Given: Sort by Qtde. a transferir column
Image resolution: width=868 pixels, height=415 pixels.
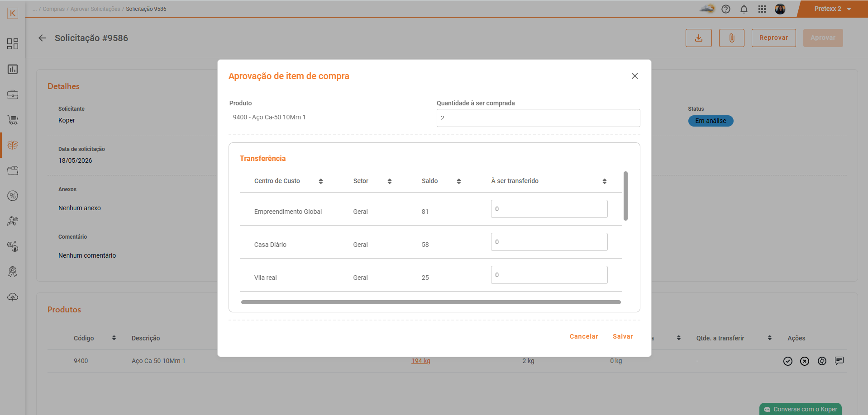Looking at the screenshot, I should 770,338.
